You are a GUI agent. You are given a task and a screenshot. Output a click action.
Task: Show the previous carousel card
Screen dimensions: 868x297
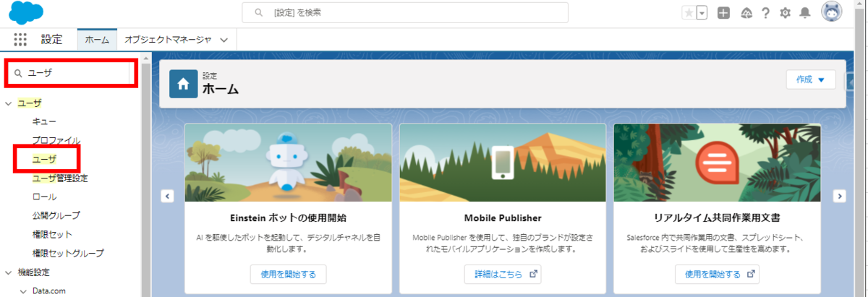click(167, 195)
